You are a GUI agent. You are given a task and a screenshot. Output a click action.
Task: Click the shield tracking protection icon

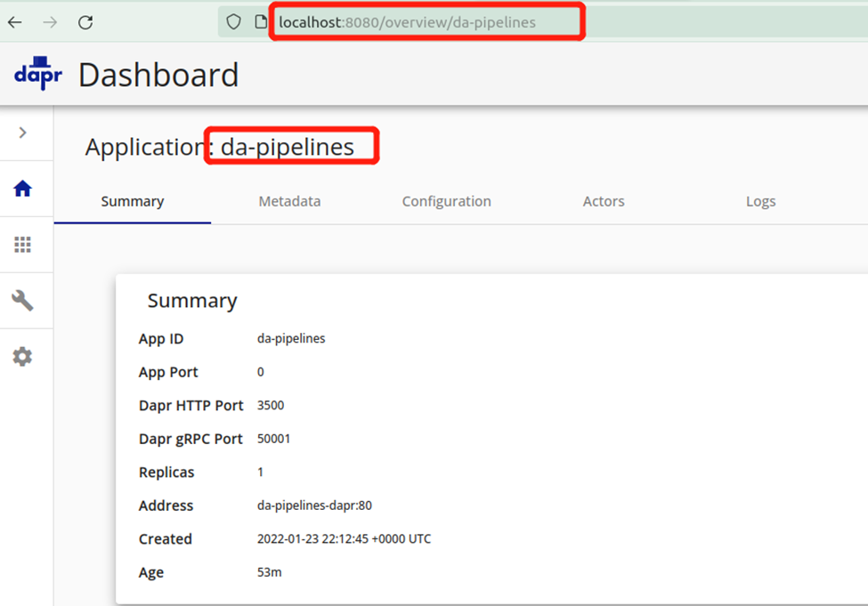point(233,22)
